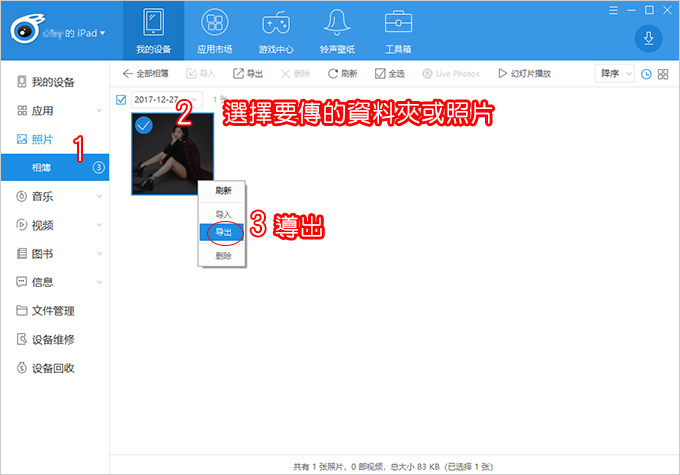Open the 降序 sort order dropdown

615,74
